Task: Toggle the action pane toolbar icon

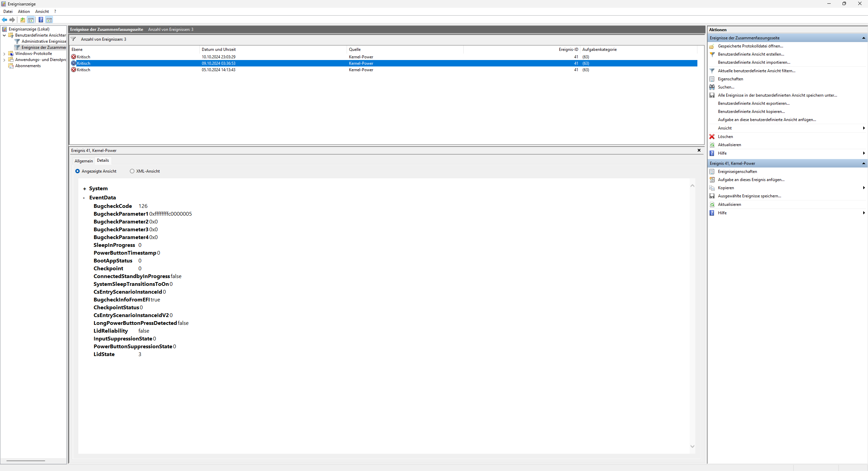Action: [x=49, y=20]
